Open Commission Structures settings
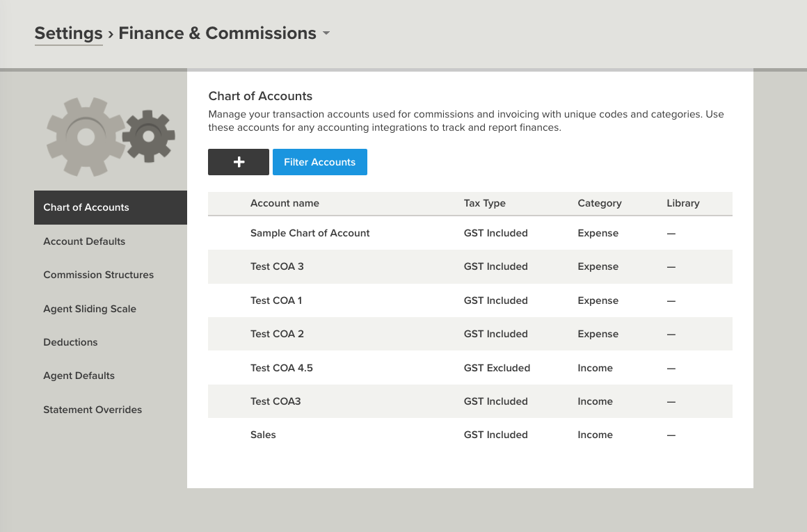 pyautogui.click(x=98, y=275)
